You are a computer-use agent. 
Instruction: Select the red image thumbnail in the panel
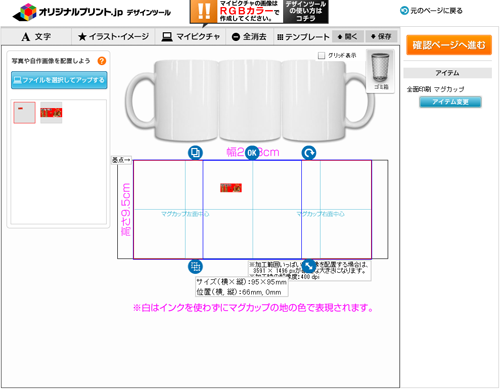[x=51, y=113]
